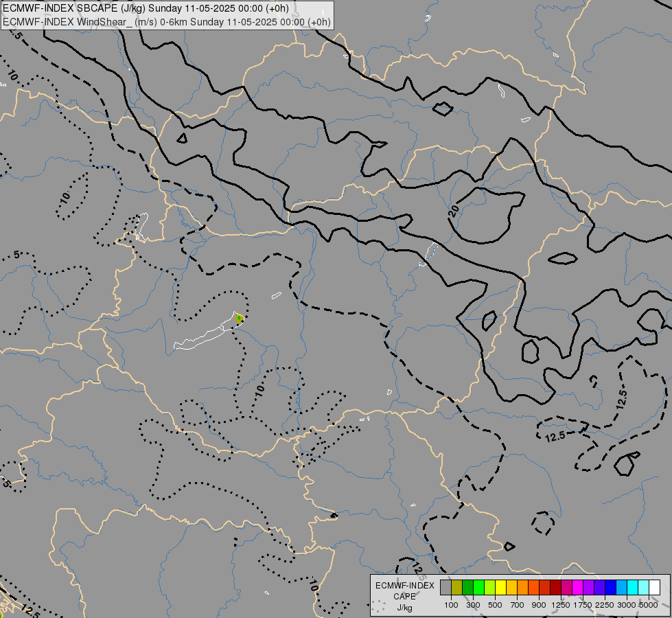
Task: Click the legend value 900
Action: (539, 605)
